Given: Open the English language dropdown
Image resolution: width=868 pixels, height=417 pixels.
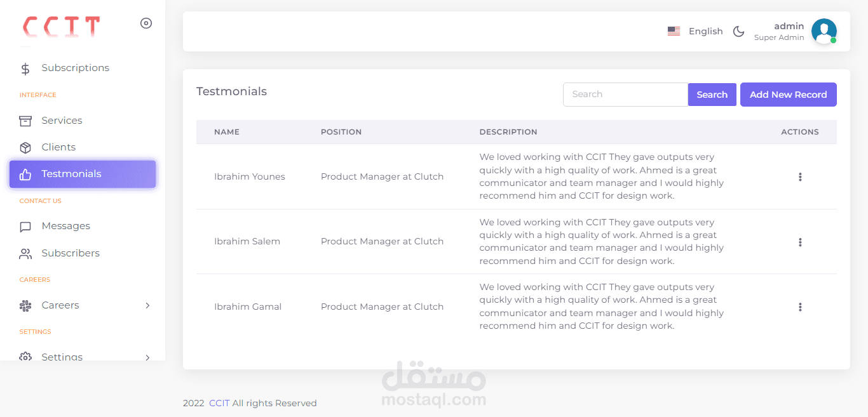Looking at the screenshot, I should (695, 31).
